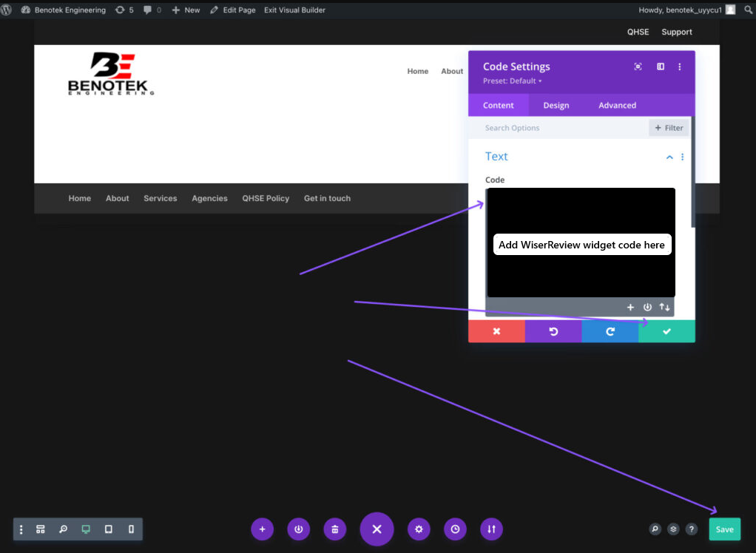Viewport: 756px width, 553px height.
Task: Open the editing history clock icon
Action: coord(455,529)
